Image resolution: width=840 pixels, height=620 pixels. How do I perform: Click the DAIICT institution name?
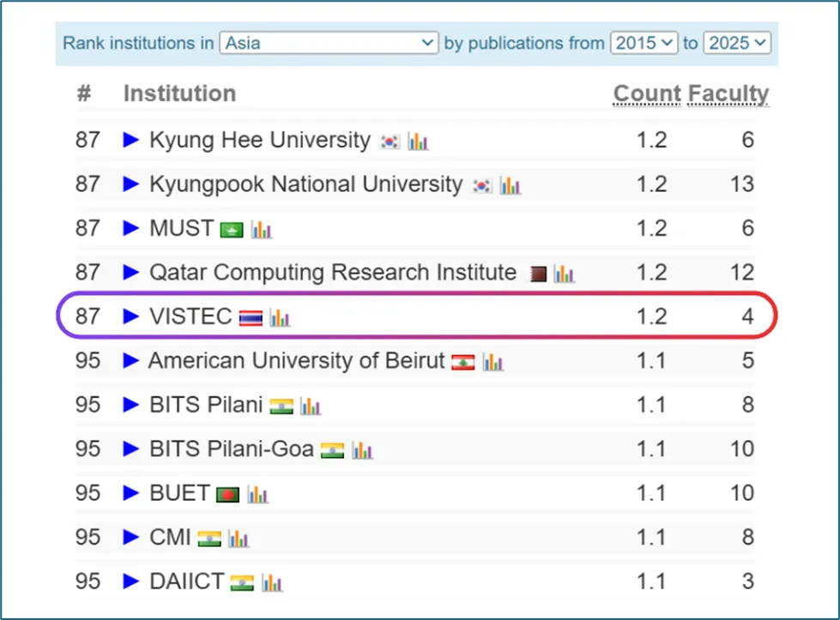point(186,582)
